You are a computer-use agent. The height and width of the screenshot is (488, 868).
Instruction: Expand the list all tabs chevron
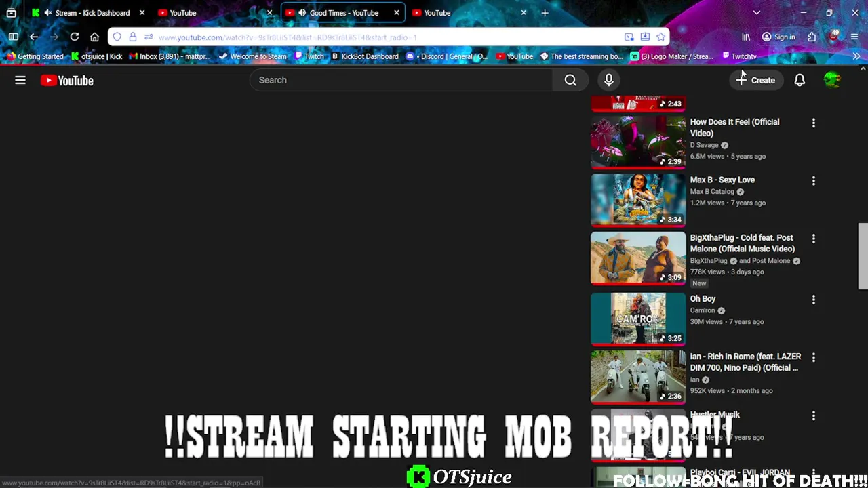pyautogui.click(x=756, y=13)
